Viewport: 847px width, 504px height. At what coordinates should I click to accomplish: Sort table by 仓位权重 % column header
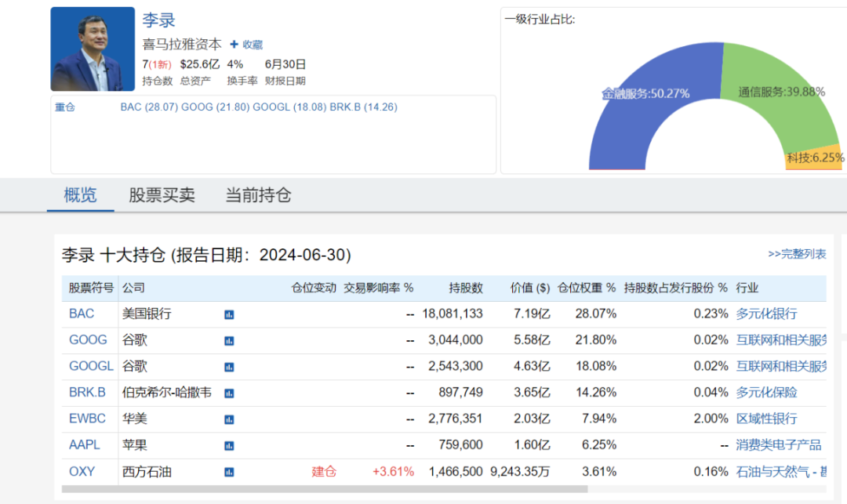coord(587,288)
